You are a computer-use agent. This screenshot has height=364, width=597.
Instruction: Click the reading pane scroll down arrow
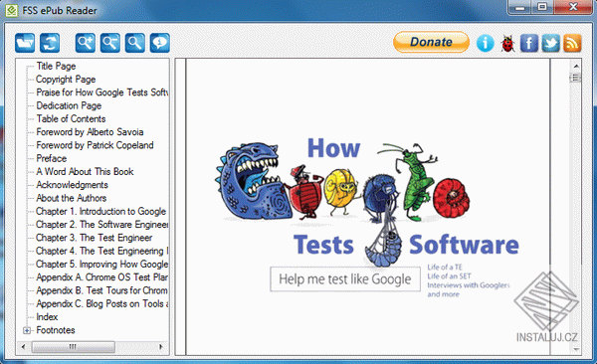pyautogui.click(x=576, y=349)
